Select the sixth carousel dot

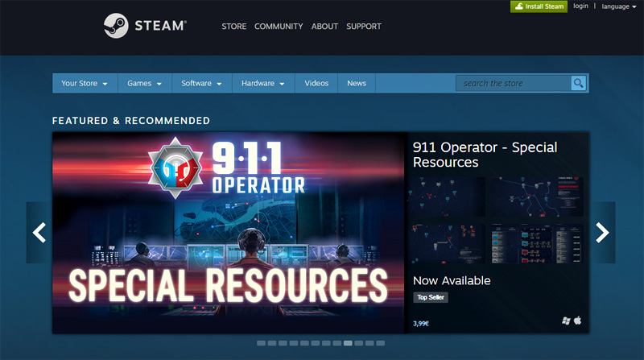[316, 343]
